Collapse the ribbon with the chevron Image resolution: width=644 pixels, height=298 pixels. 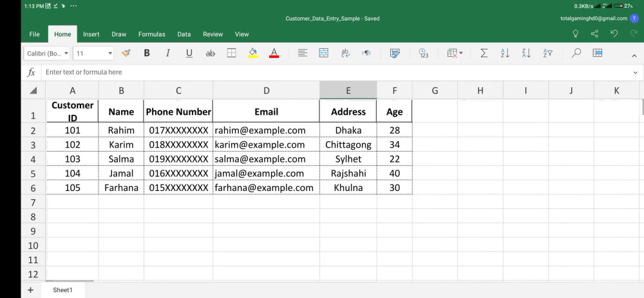click(634, 55)
